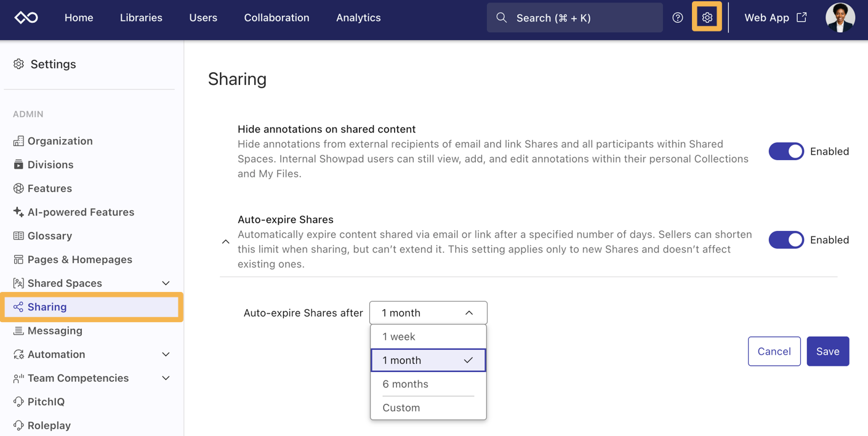Screen dimensions: 868x436
Task: Cancel the pending changes
Action: 774,351
